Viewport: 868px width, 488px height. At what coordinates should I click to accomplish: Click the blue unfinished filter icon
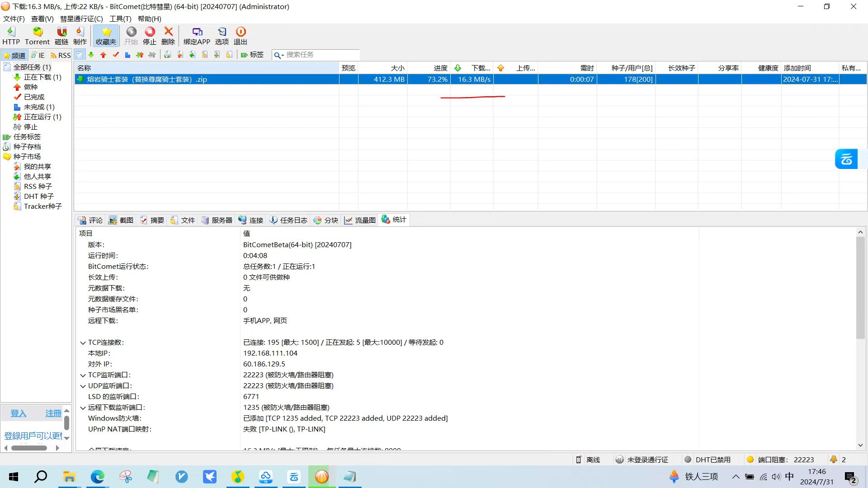[x=128, y=55]
